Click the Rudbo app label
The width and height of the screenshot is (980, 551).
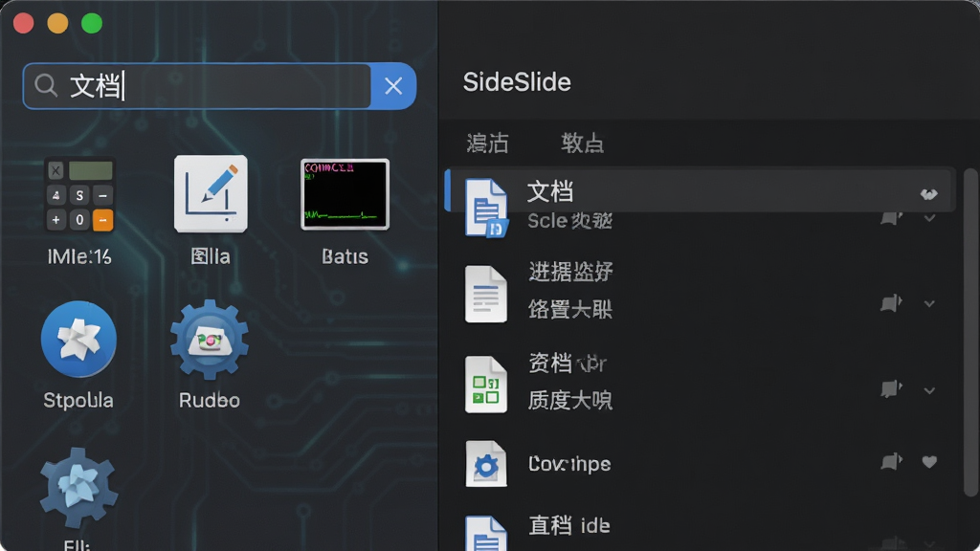pos(210,400)
